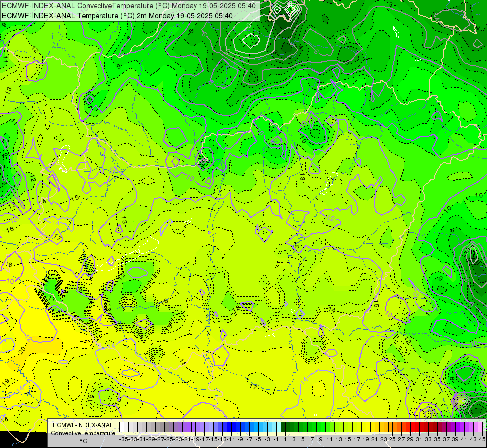Viewport: 487px width, 448px height.
Task: Click the contour label '20' on the map
Action: (x=22, y=350)
